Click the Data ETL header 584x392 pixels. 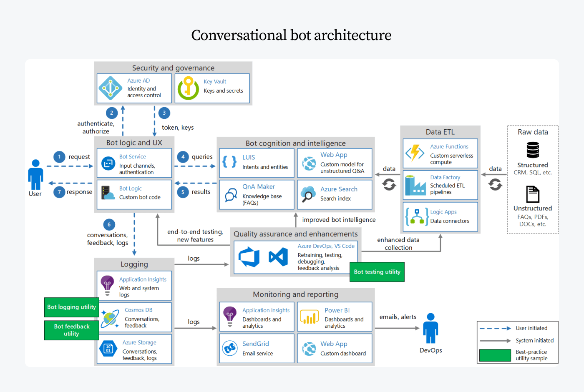click(x=440, y=132)
